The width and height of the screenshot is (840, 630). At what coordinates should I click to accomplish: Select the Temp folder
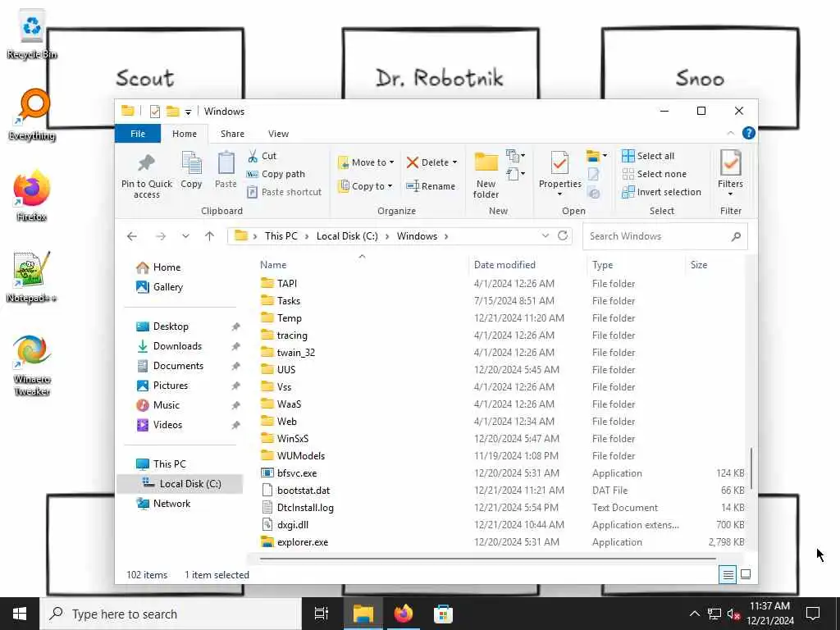[x=281, y=318]
